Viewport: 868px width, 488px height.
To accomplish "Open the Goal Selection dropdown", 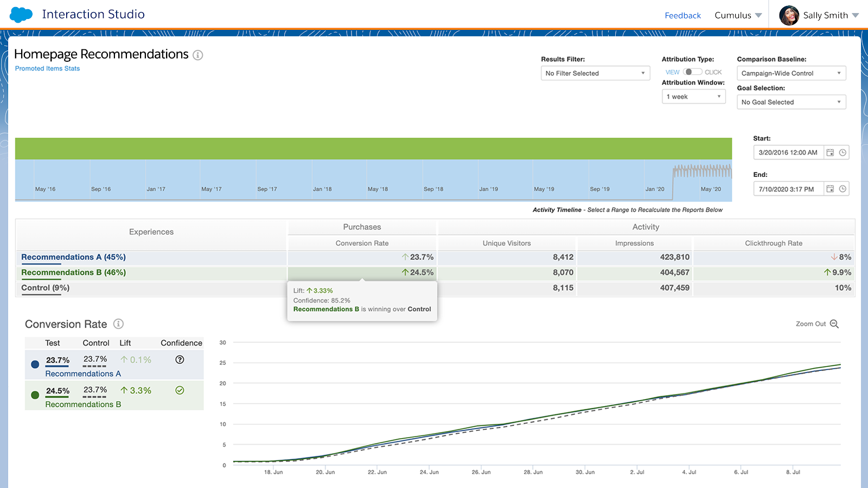I will [791, 102].
